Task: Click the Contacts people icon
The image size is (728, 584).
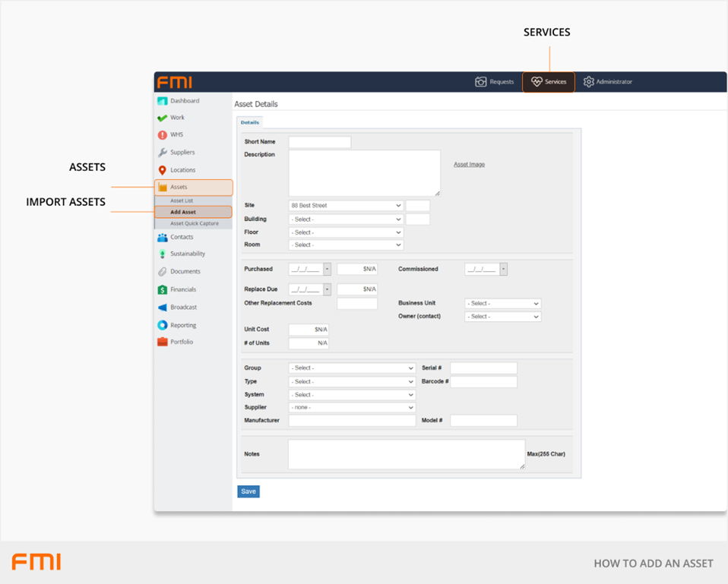Action: click(x=162, y=237)
